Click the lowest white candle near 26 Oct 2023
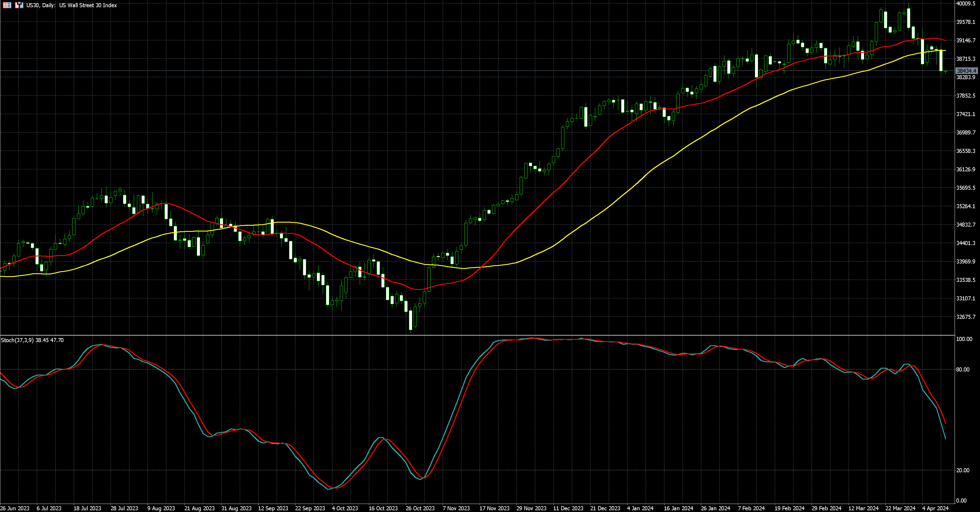Screen dimensions: 980x512 410,320
